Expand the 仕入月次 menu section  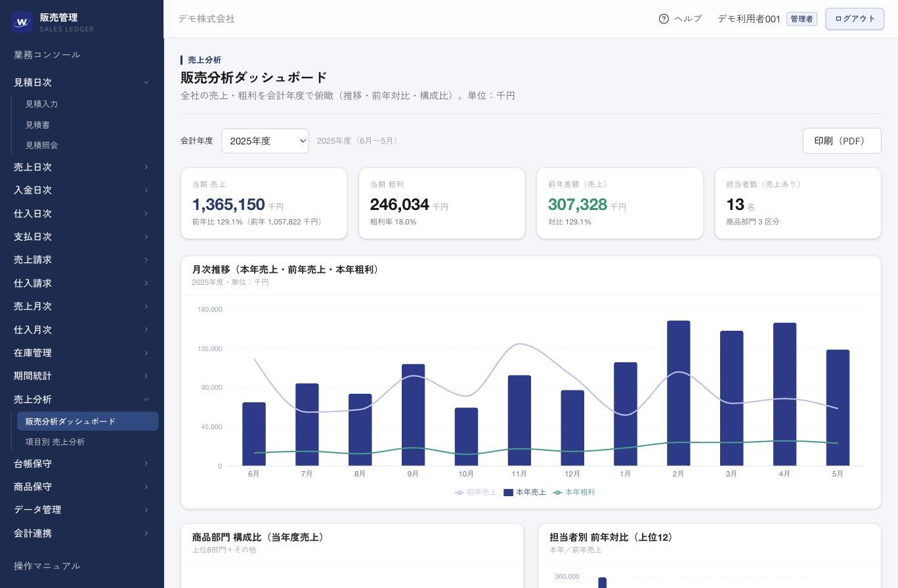click(82, 330)
